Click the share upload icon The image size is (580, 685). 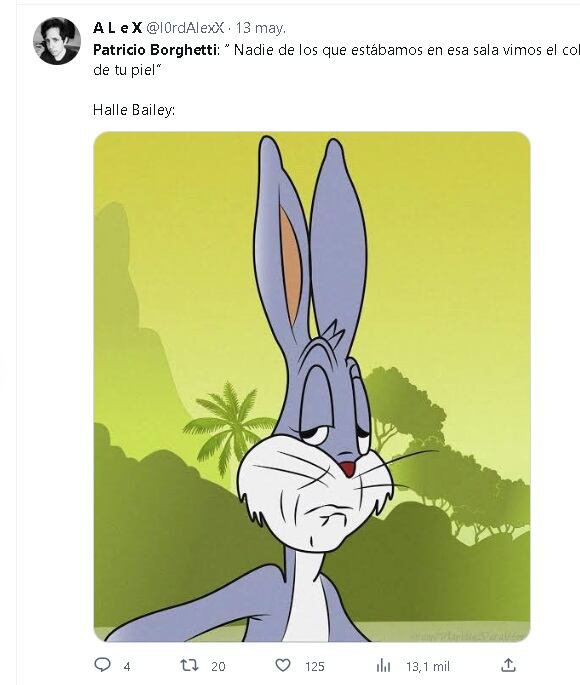[508, 665]
